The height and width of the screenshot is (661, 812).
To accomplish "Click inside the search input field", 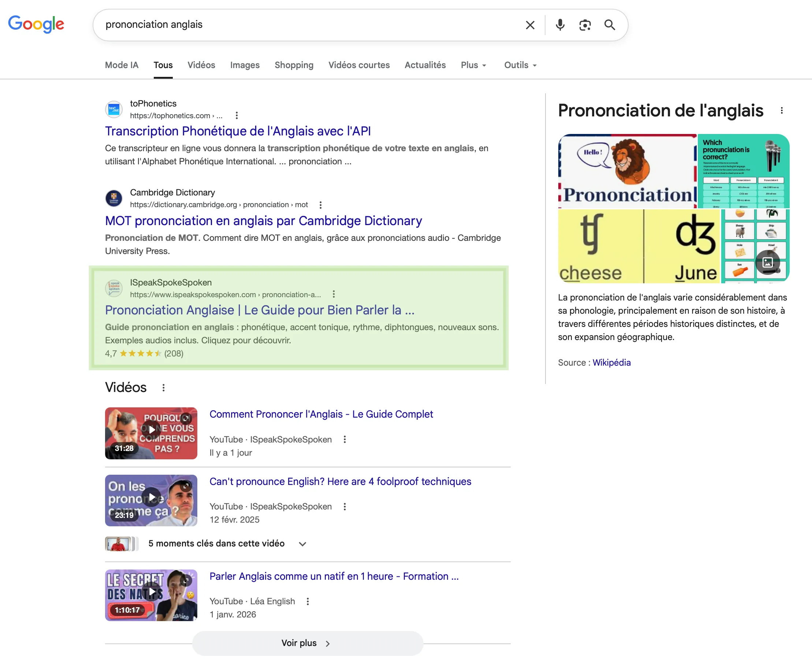I will click(x=305, y=25).
